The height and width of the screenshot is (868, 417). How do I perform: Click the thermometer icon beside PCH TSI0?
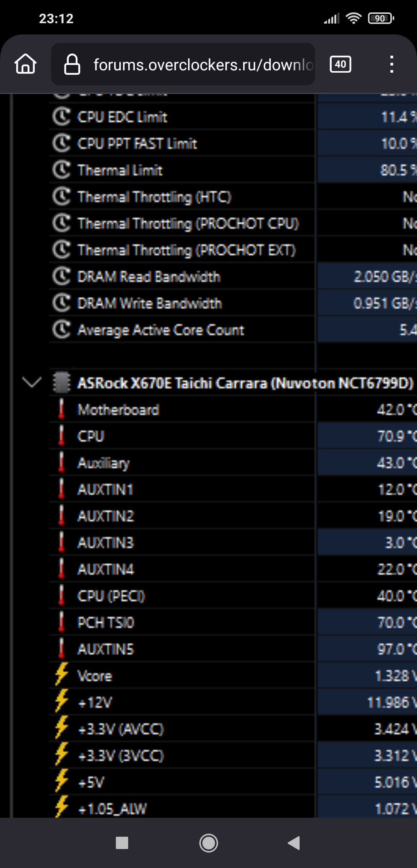[x=61, y=622]
